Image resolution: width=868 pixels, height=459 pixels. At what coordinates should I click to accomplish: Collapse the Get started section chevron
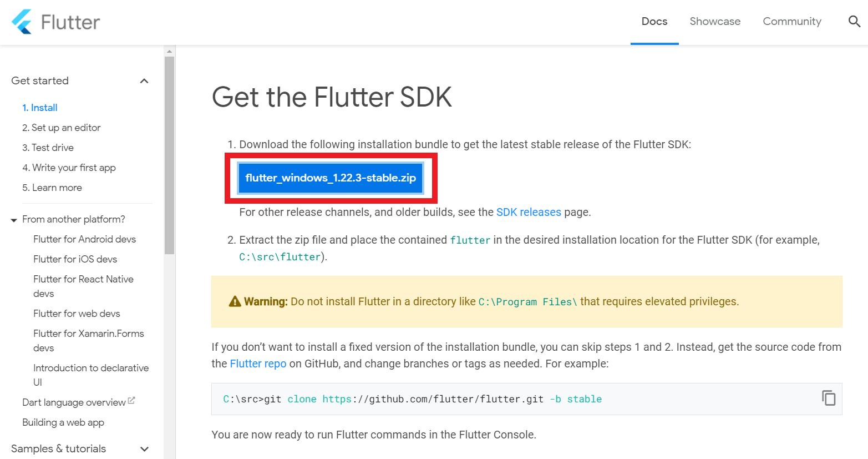[144, 81]
